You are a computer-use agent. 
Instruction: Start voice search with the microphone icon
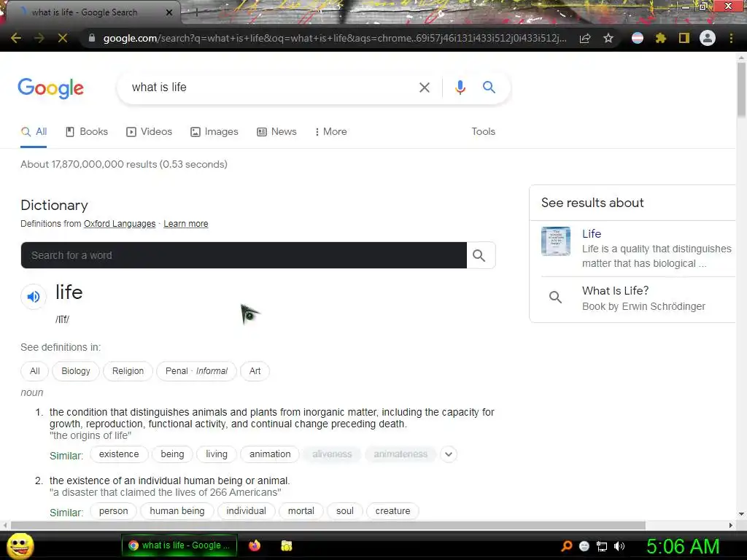[x=460, y=87]
